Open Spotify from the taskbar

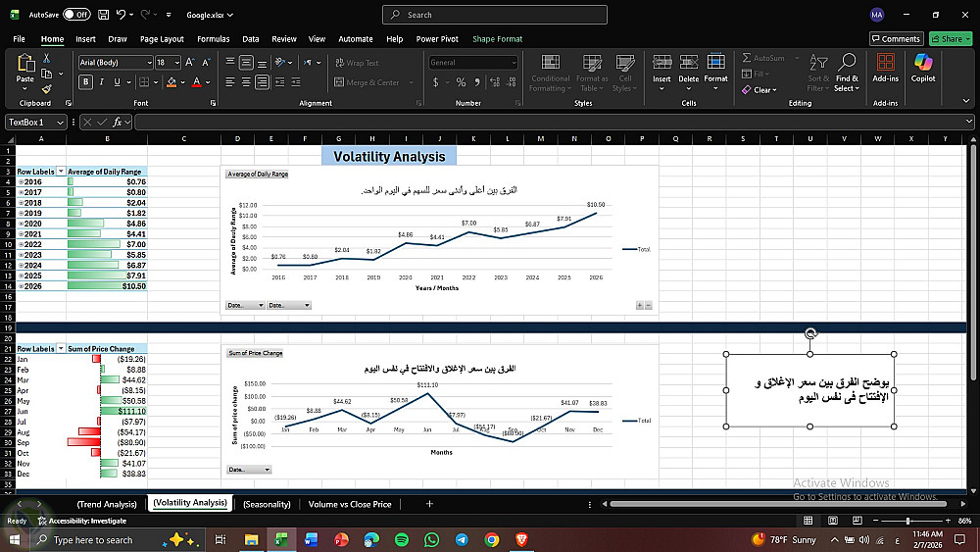402,539
